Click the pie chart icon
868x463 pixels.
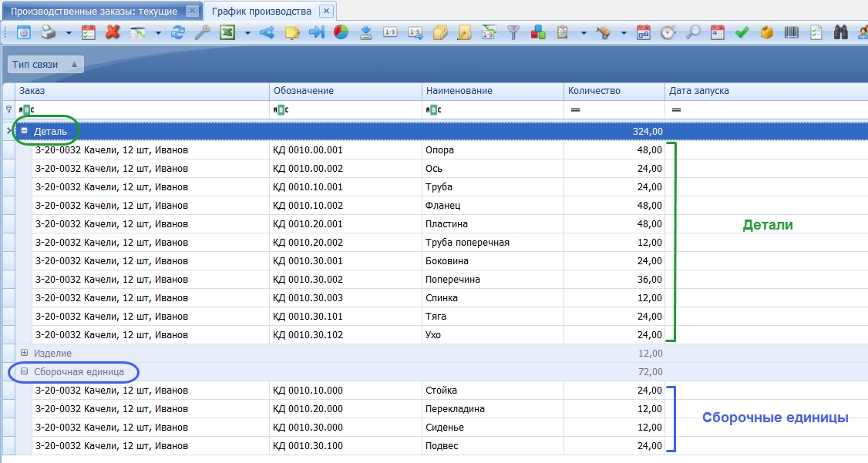point(341,32)
